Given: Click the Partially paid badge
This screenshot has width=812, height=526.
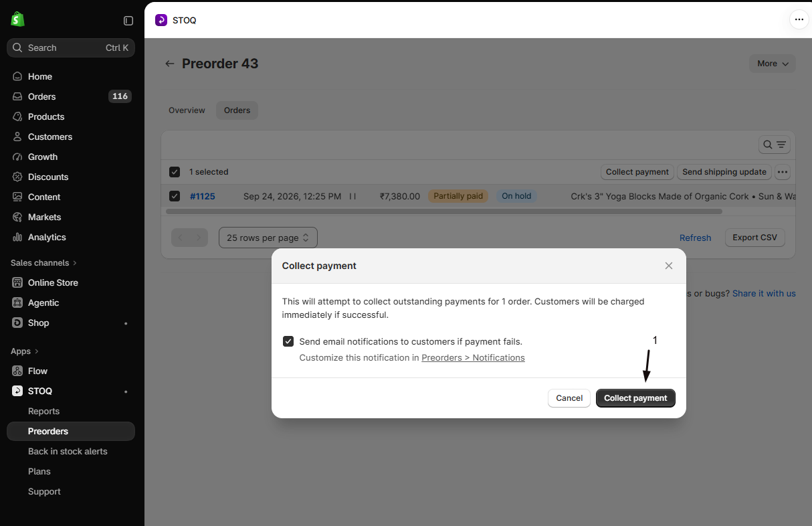Looking at the screenshot, I should pyautogui.click(x=458, y=196).
